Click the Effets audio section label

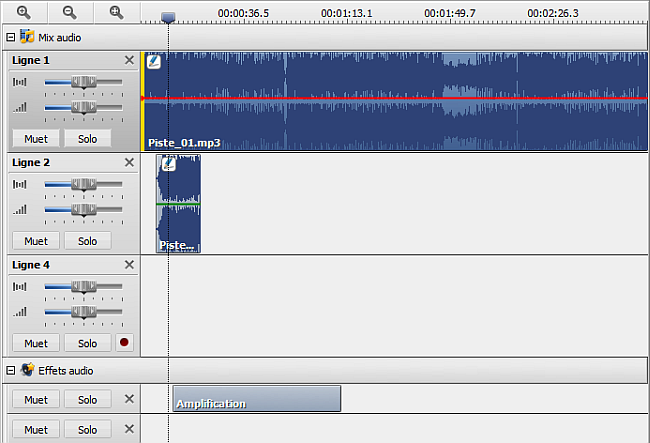click(65, 371)
